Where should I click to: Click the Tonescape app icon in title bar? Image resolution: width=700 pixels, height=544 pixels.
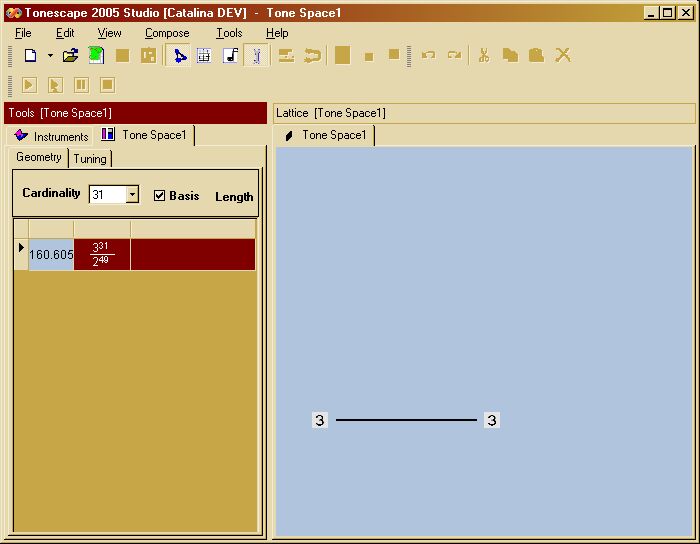13,13
